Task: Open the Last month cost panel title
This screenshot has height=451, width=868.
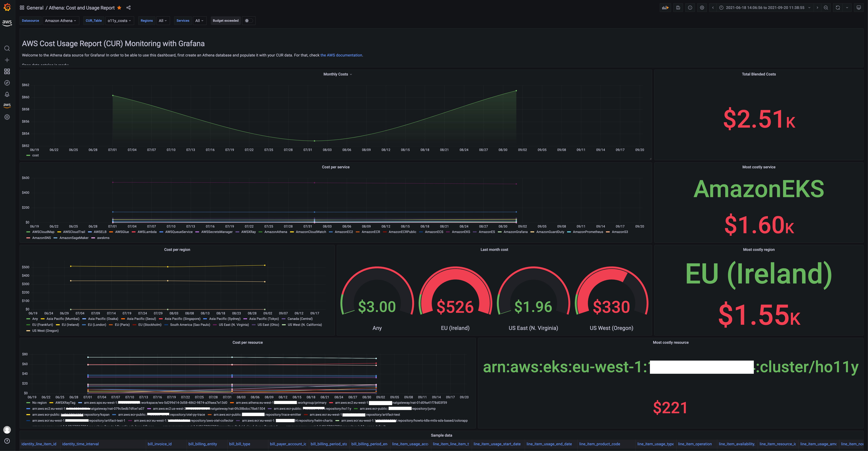Action: 494,250
